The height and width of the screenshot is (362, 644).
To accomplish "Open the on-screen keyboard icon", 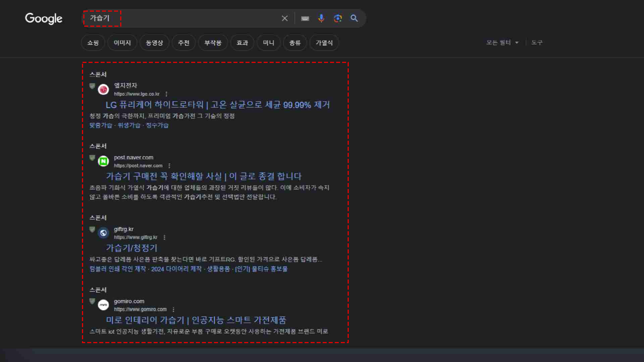I will coord(305,18).
